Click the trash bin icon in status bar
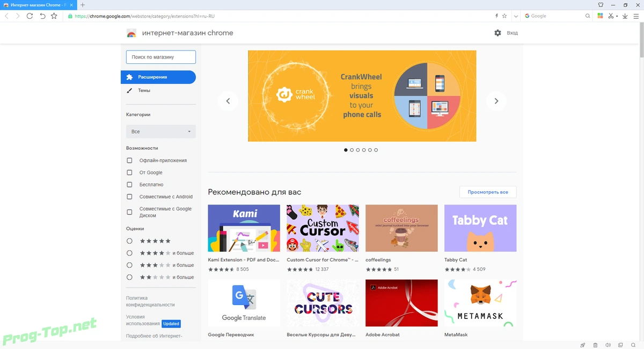The image size is (644, 349). [x=596, y=345]
